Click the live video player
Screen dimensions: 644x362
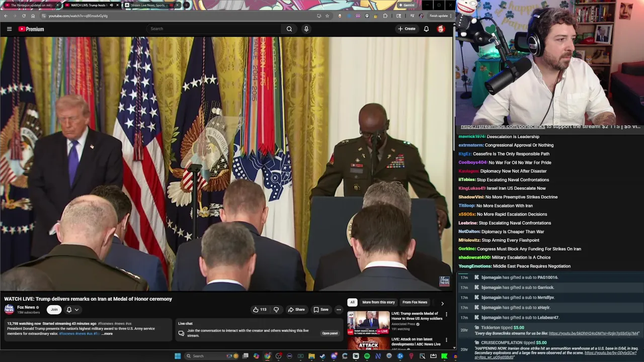(226, 163)
